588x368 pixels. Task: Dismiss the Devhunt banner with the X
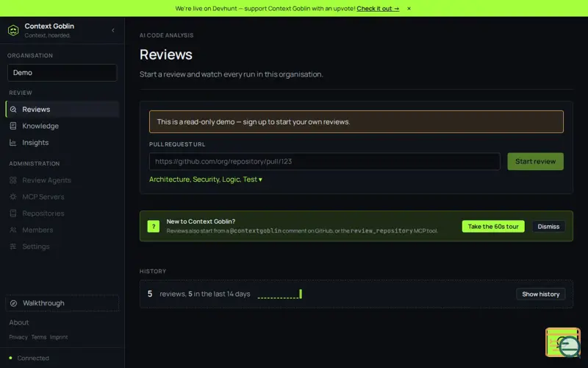coord(409,8)
